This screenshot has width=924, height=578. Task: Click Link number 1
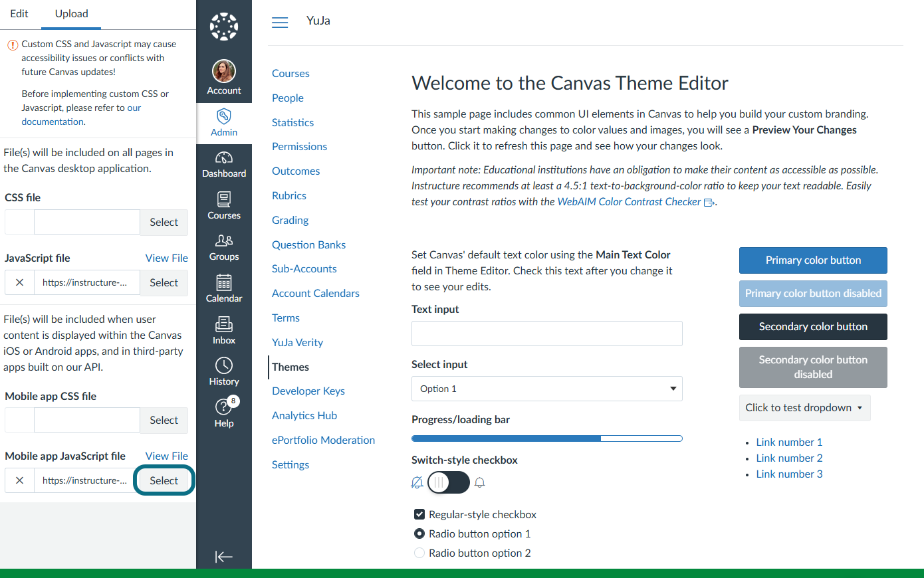tap(789, 442)
